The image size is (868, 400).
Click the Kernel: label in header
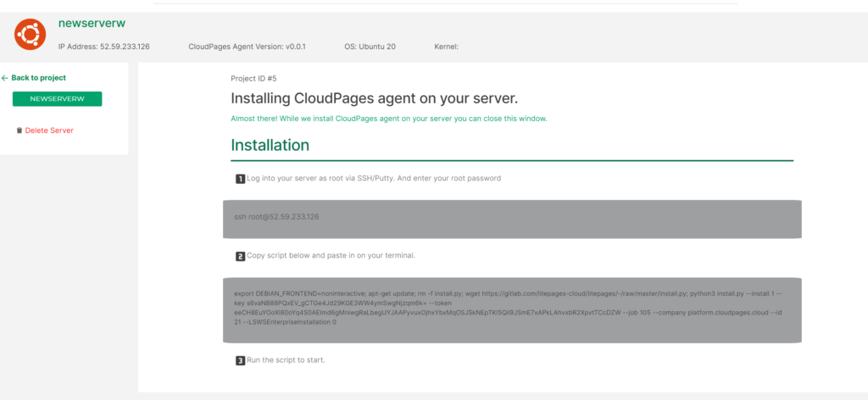(x=446, y=47)
